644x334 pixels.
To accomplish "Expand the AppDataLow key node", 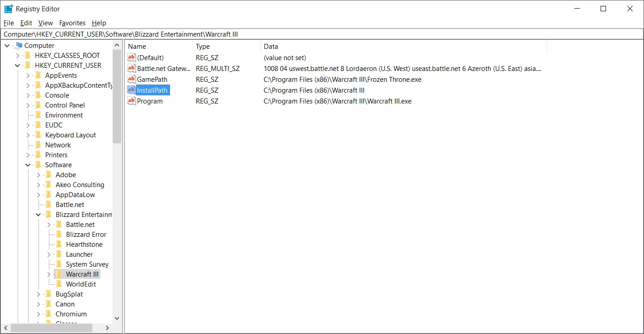I will click(38, 194).
